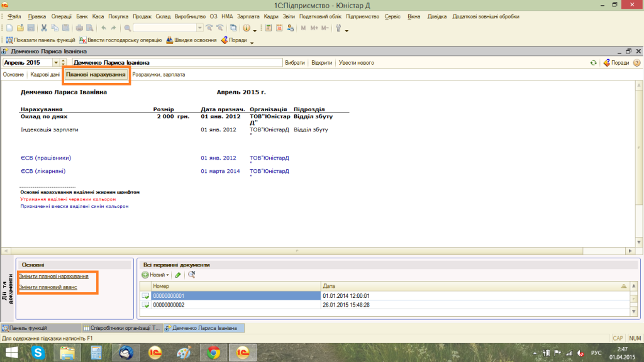The image size is (644, 362).
Task: Click the New document toolbar icon
Action: 9,28
